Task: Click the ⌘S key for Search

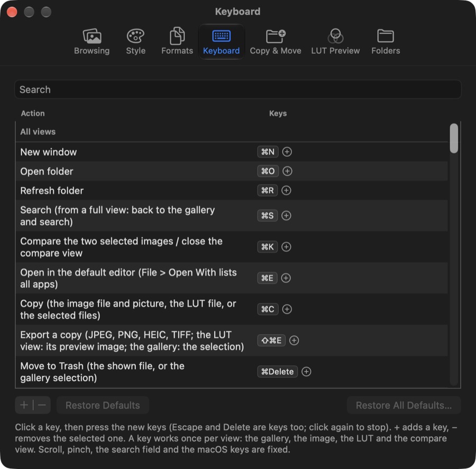Action: pyautogui.click(x=268, y=216)
